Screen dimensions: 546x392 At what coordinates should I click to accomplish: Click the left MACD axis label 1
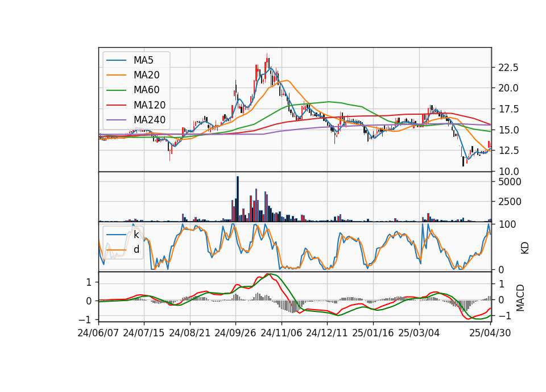89,282
